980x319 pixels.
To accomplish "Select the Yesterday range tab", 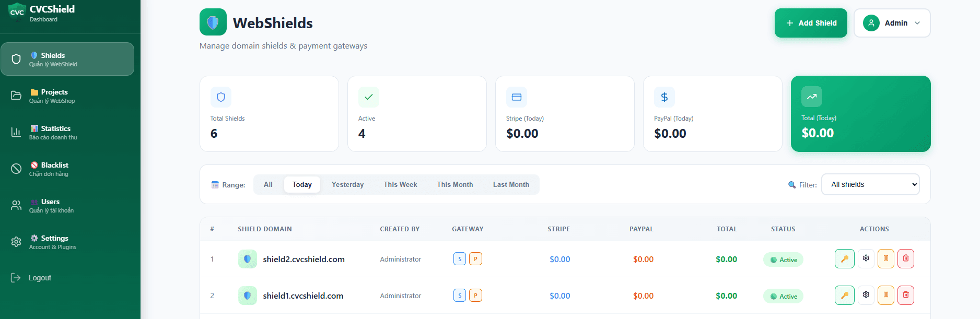I will click(347, 184).
